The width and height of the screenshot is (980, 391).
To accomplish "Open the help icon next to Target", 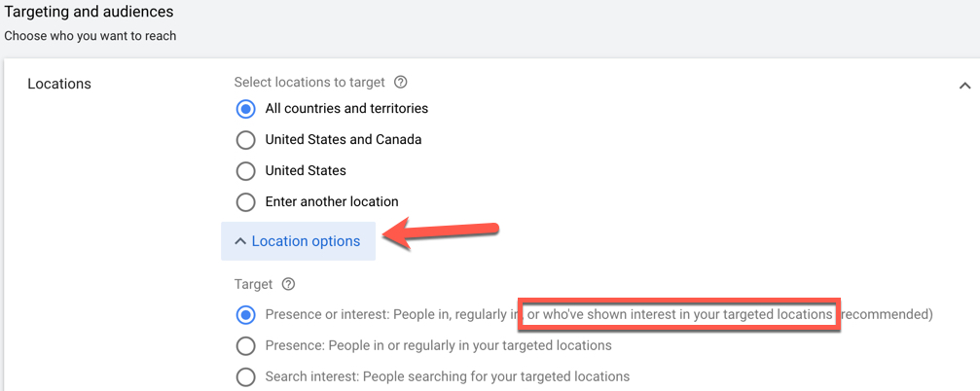I will click(x=288, y=285).
